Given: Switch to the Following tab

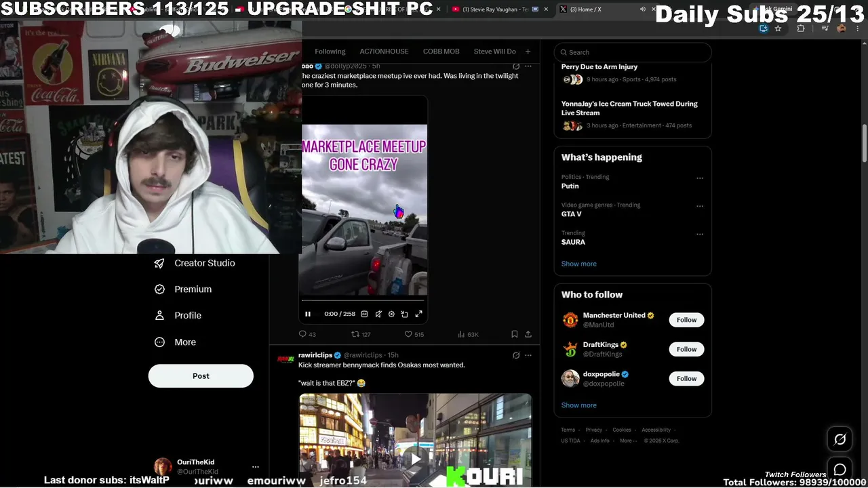Looking at the screenshot, I should click(330, 52).
